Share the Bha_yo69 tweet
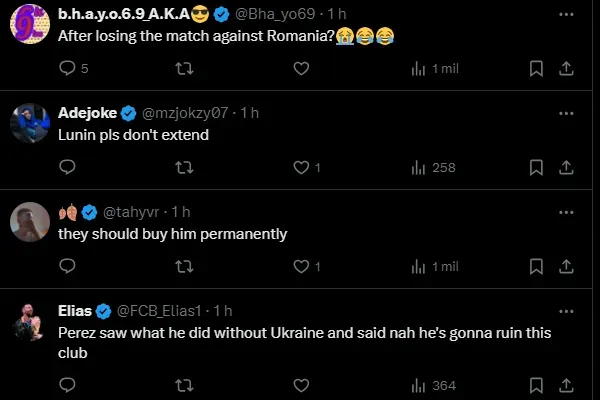600x400 pixels. 565,69
